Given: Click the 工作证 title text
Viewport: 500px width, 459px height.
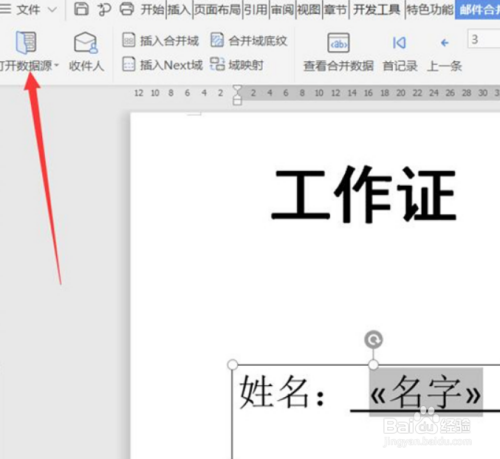Looking at the screenshot, I should pos(364,194).
